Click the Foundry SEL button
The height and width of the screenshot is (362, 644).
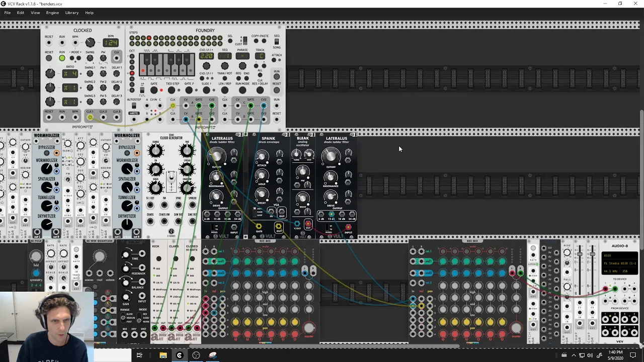tap(230, 41)
